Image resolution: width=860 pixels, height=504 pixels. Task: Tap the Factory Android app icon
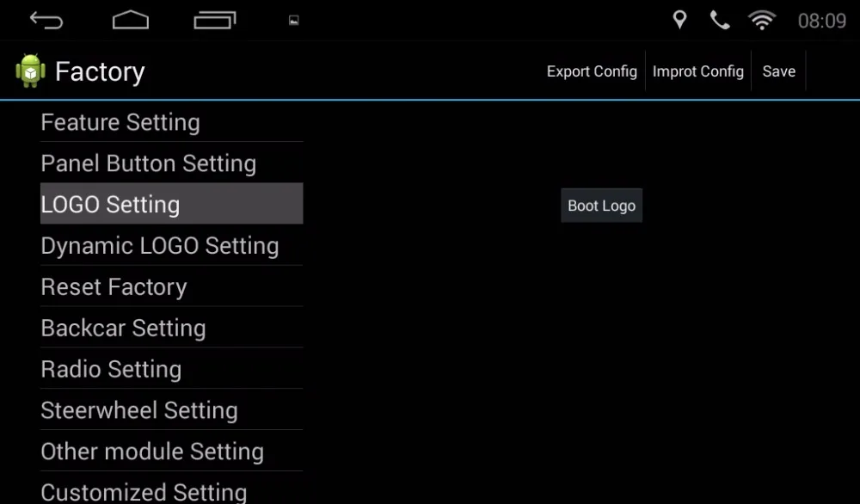tap(31, 71)
